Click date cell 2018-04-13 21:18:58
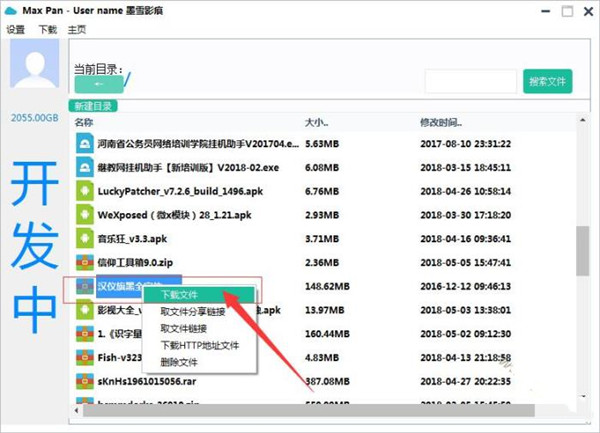600x433 pixels. click(x=466, y=357)
